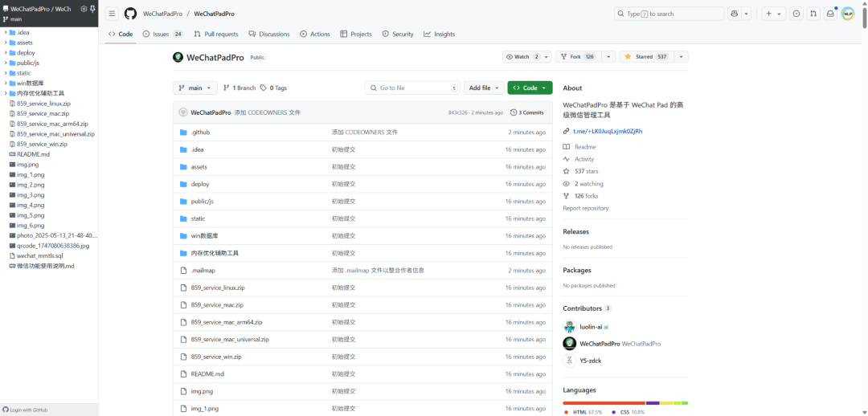
Task: Open the Watch notifications dropdown
Action: click(526, 57)
